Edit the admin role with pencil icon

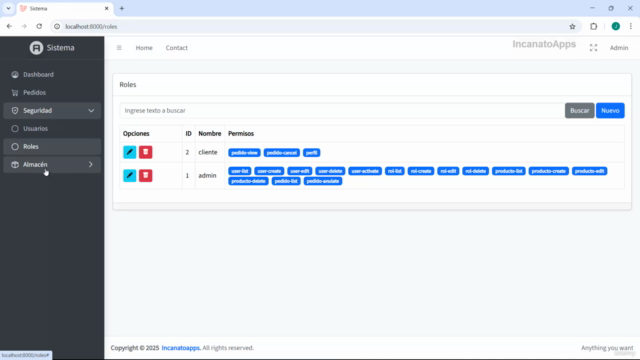[x=130, y=176]
